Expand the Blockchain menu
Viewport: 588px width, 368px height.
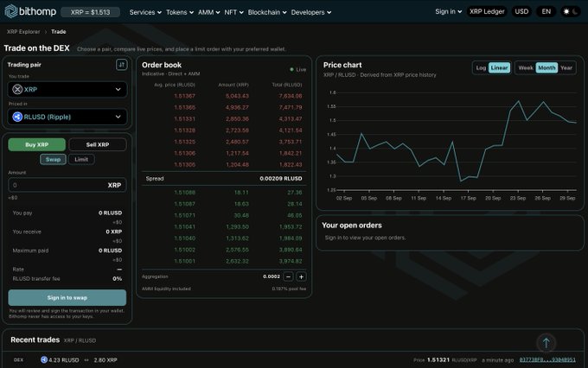[x=267, y=12]
